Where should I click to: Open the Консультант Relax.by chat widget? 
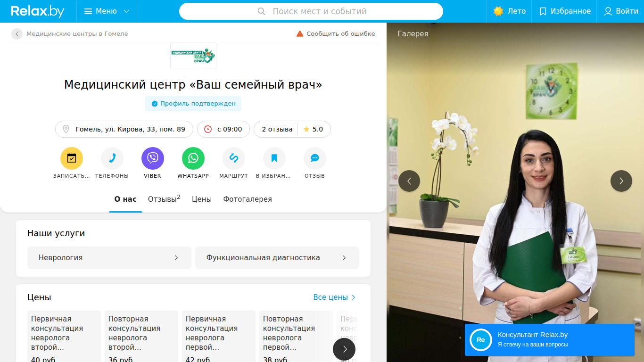point(550,340)
